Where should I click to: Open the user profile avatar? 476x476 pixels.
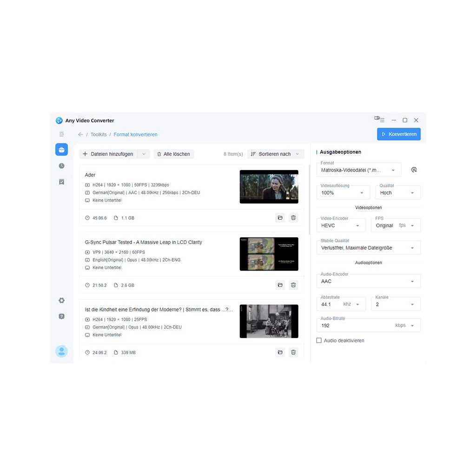pos(61,351)
